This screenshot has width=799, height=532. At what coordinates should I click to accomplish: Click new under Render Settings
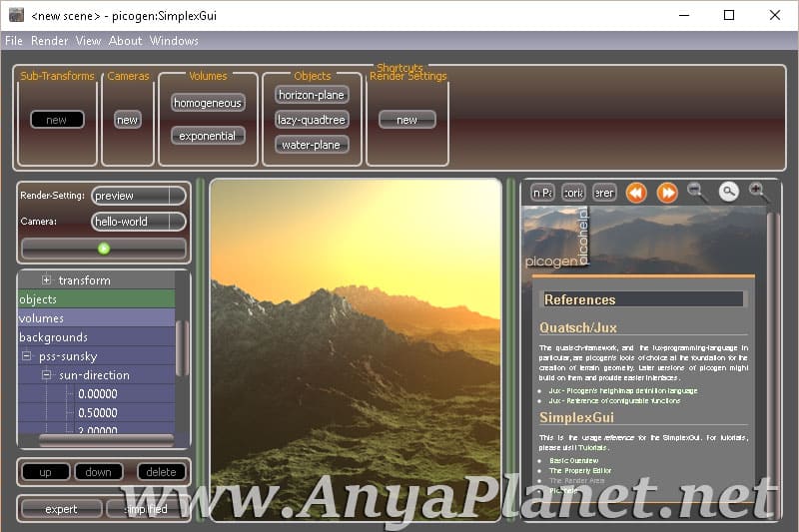click(x=407, y=120)
